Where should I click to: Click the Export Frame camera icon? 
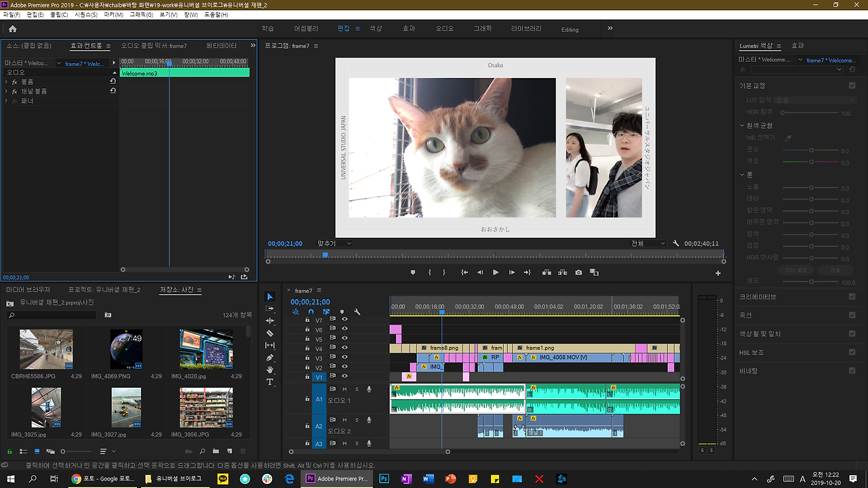pos(578,272)
